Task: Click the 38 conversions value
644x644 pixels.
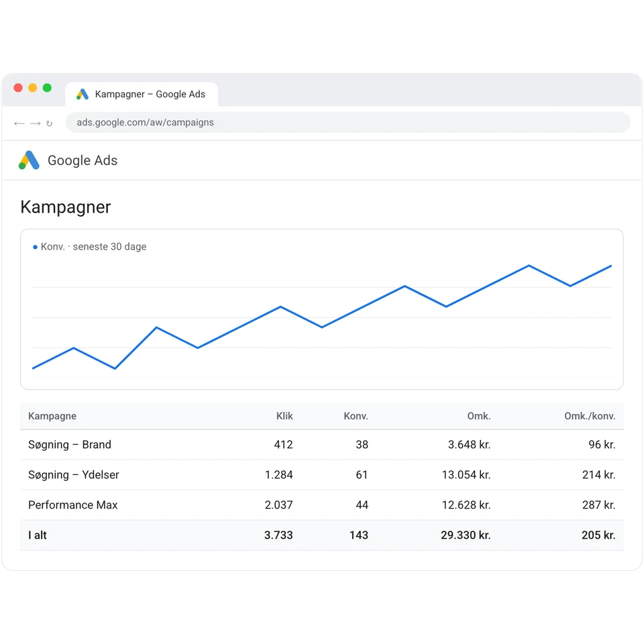Action: [x=362, y=444]
